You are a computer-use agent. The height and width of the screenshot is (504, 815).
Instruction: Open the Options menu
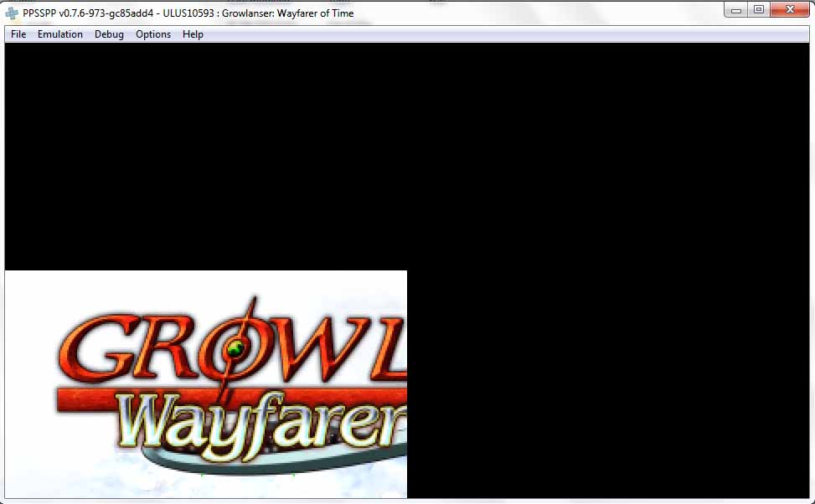coord(153,34)
